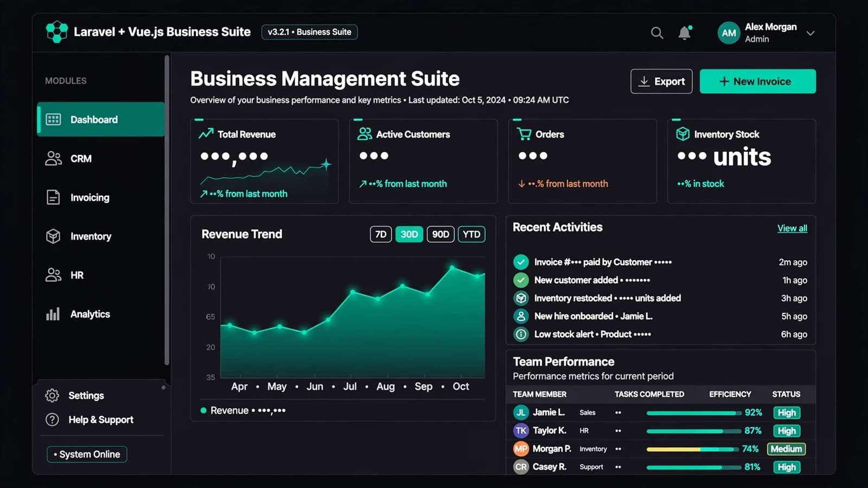This screenshot has width=868, height=488.
Task: Toggle the Revenue legend dot
Action: (203, 410)
